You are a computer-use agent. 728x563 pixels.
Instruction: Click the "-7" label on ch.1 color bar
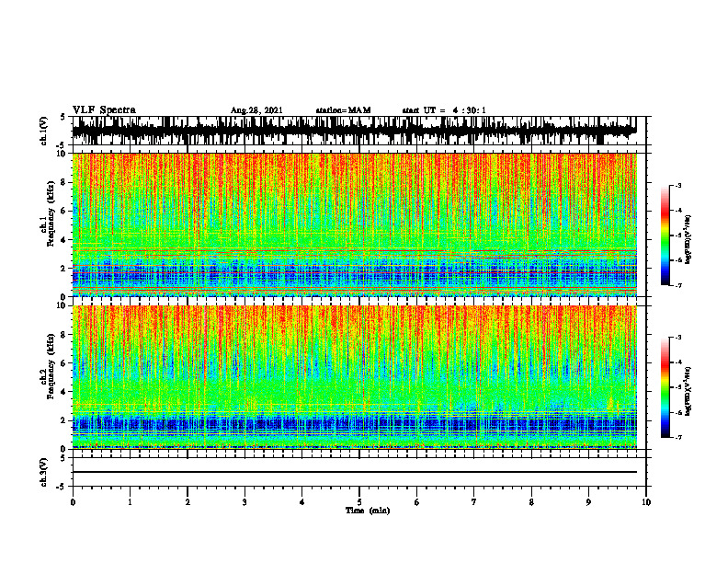[678, 285]
